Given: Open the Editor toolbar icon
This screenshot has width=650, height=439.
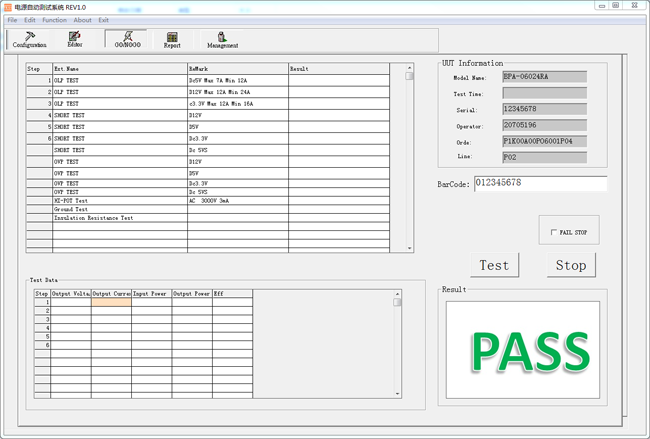Looking at the screenshot, I should (x=75, y=40).
